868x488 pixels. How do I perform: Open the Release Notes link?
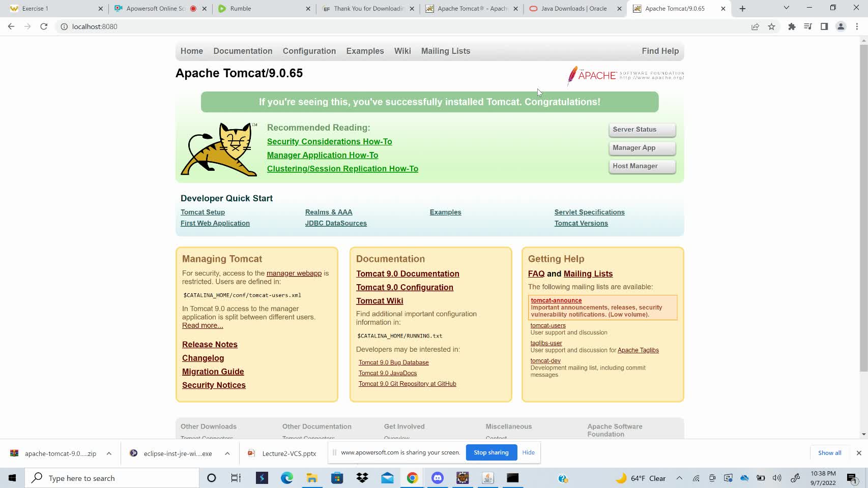click(x=210, y=345)
